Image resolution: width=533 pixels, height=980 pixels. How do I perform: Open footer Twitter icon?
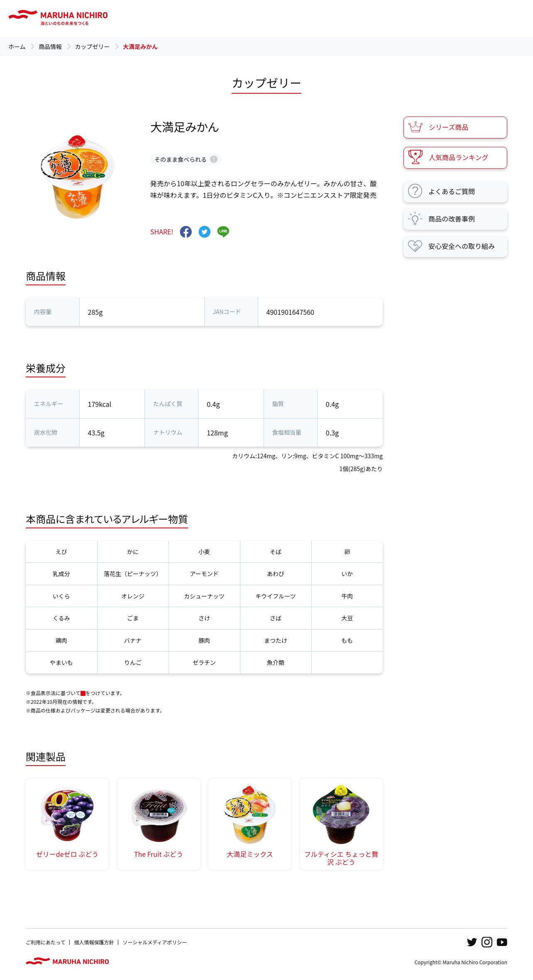pyautogui.click(x=472, y=942)
